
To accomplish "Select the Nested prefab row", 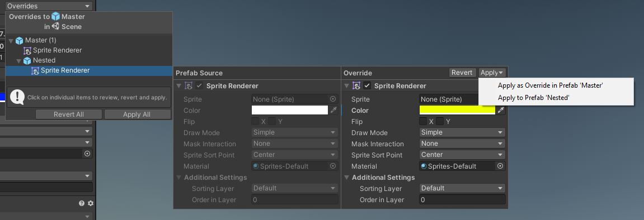I will tap(89, 60).
